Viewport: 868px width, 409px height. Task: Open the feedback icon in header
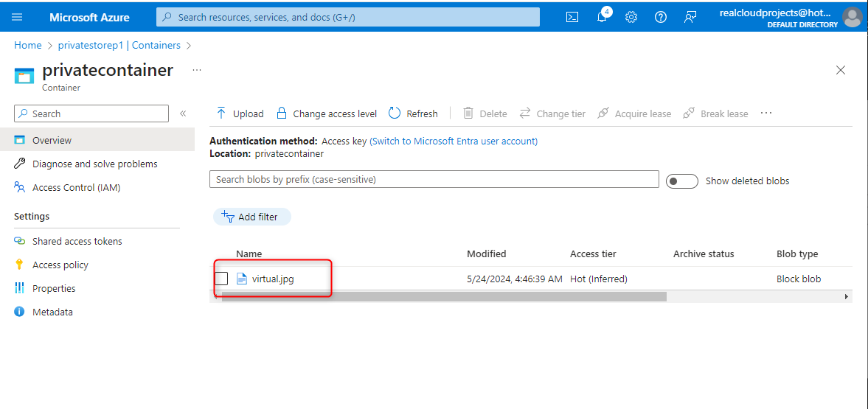(x=690, y=17)
